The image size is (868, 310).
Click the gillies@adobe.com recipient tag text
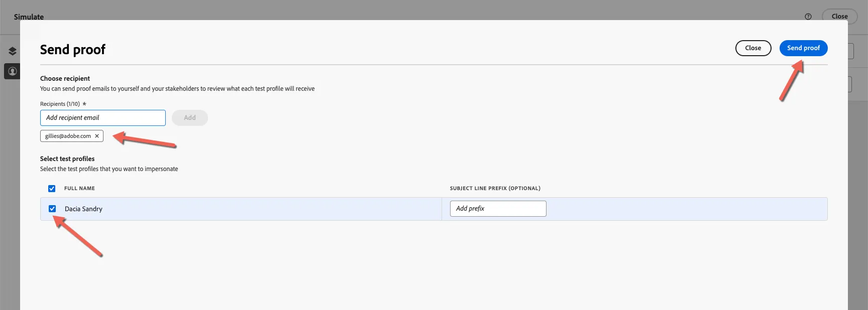(68, 136)
